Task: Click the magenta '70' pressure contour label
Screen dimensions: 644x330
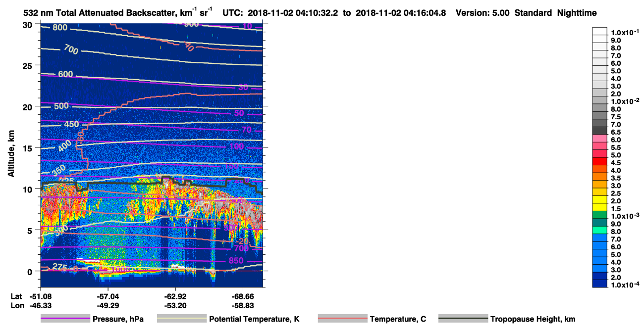Action: click(247, 130)
